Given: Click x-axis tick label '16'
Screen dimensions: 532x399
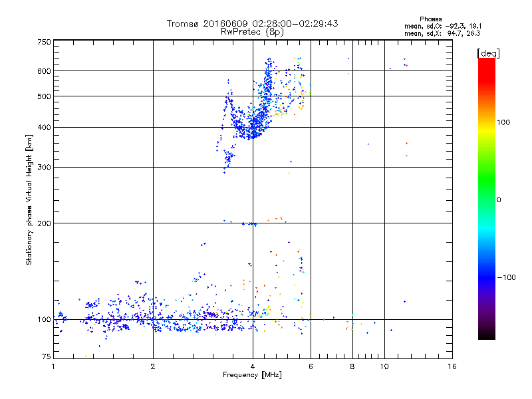Looking at the screenshot, I should (x=452, y=366).
